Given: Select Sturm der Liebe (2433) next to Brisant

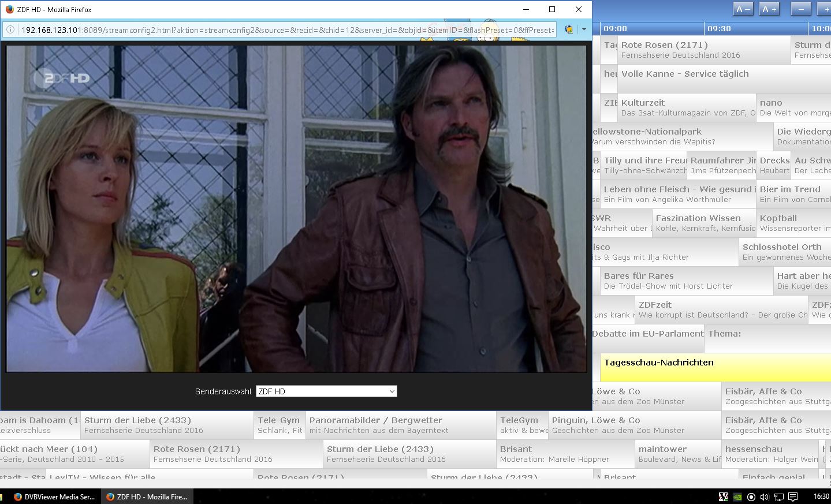Looking at the screenshot, I should pos(409,454).
